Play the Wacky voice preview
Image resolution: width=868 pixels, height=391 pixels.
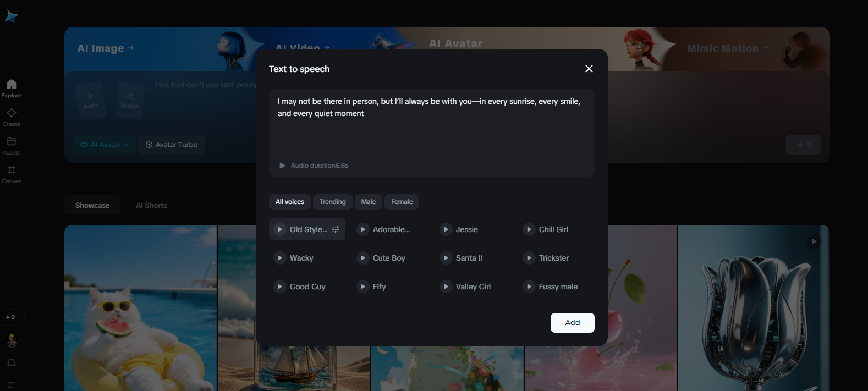(x=280, y=258)
